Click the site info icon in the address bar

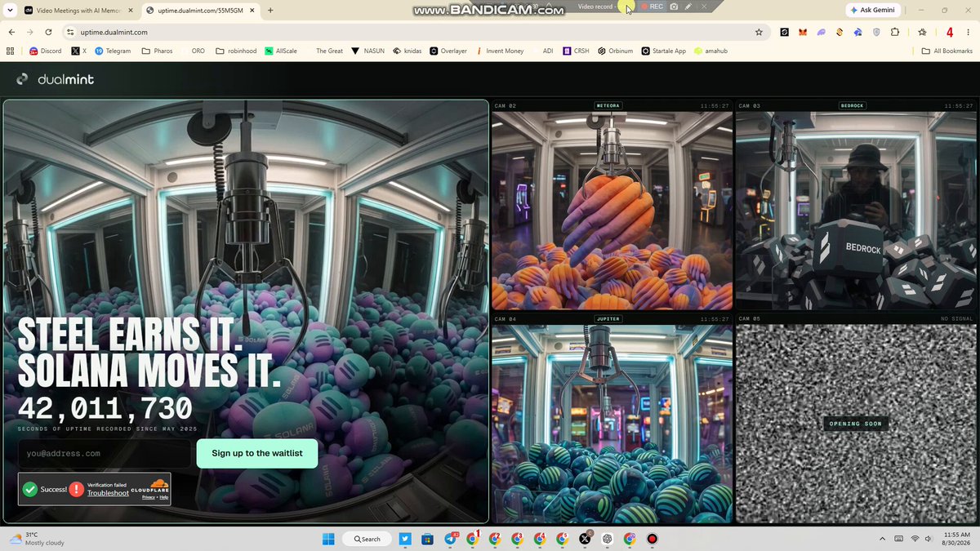coord(70,32)
